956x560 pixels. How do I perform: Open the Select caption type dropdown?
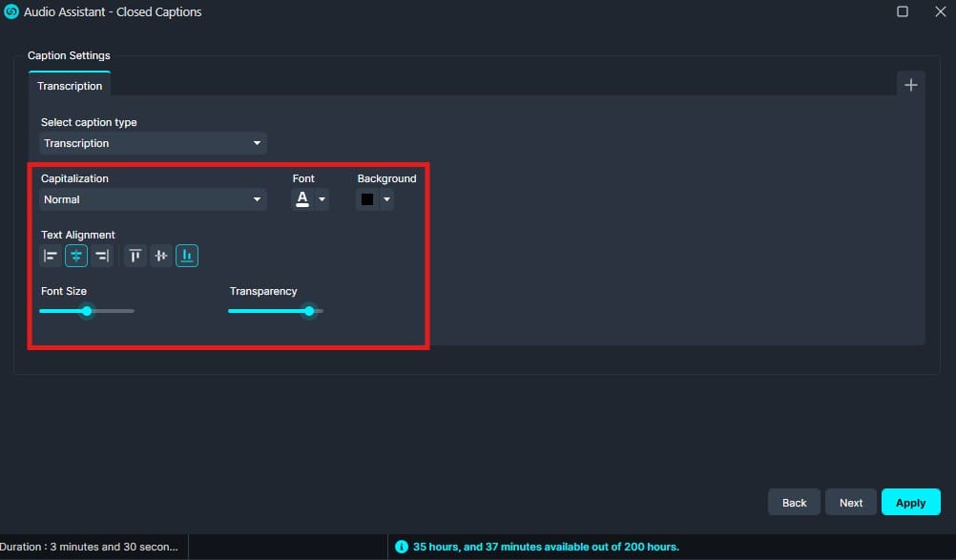(153, 143)
